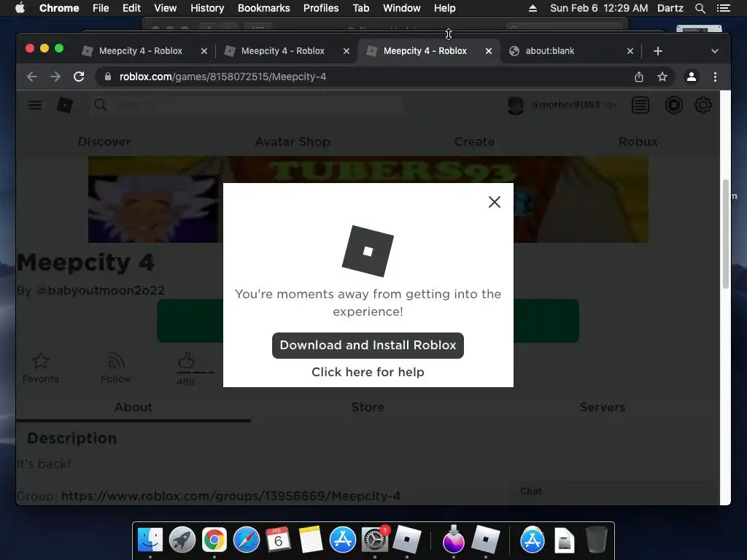Open Launchpad from the Dock
This screenshot has width=747, height=560.
(x=182, y=540)
